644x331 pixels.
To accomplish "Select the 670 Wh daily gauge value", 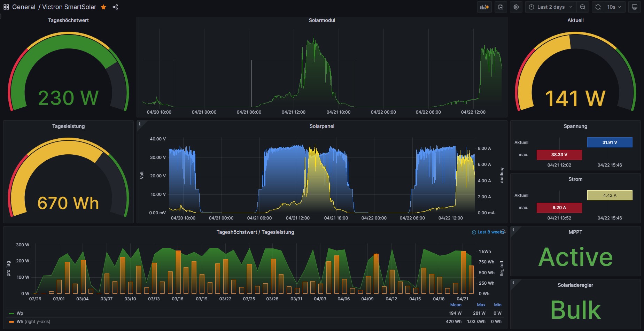I will click(x=68, y=203).
